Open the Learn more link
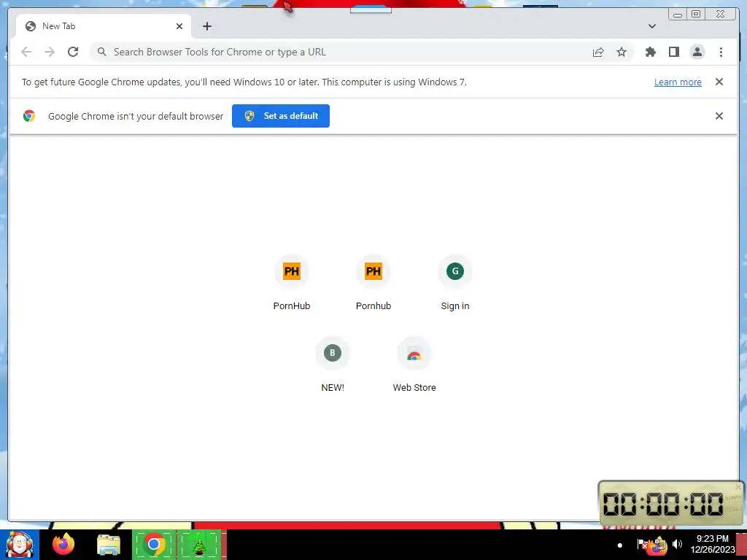This screenshot has width=747, height=560. [678, 82]
